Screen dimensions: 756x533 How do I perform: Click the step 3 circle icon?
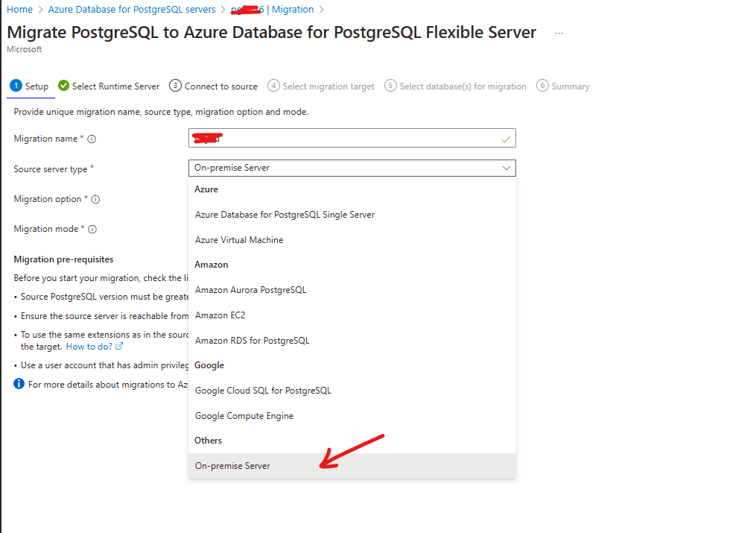(x=175, y=86)
